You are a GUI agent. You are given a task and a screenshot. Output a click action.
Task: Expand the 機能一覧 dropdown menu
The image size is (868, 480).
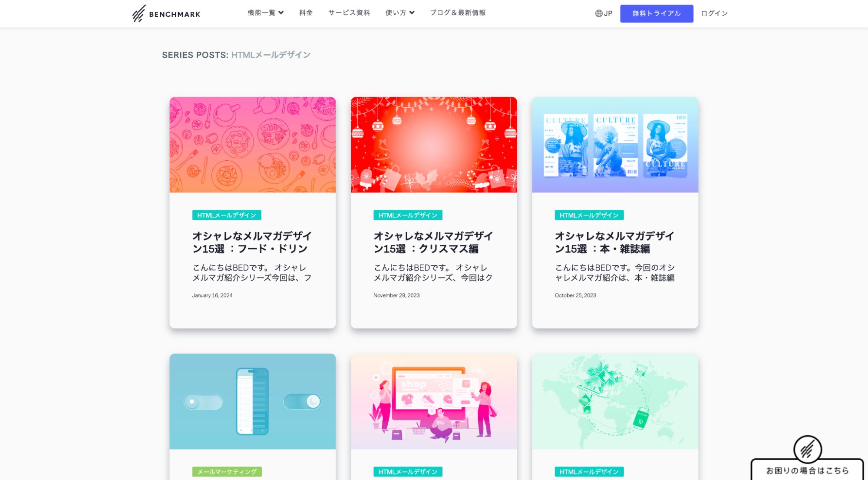[x=265, y=13]
